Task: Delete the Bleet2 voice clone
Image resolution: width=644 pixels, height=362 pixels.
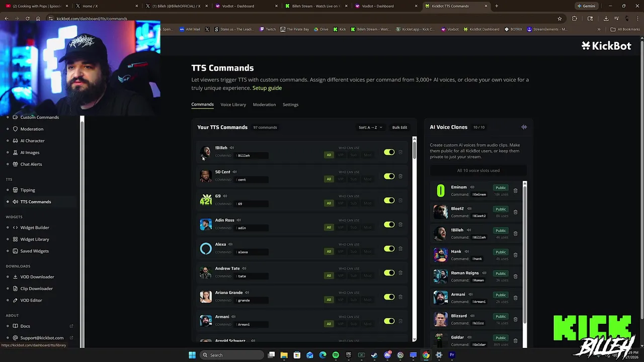Action: point(515,212)
